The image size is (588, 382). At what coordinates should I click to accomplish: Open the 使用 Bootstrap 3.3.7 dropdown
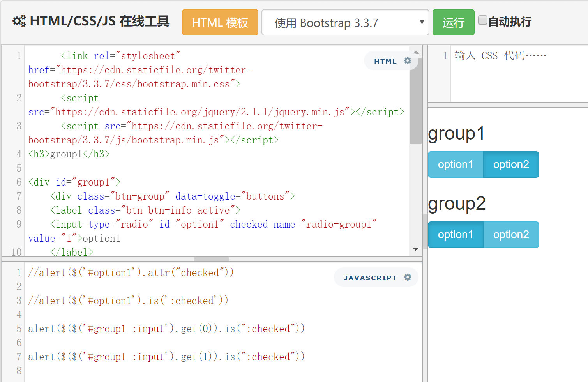[x=345, y=23]
